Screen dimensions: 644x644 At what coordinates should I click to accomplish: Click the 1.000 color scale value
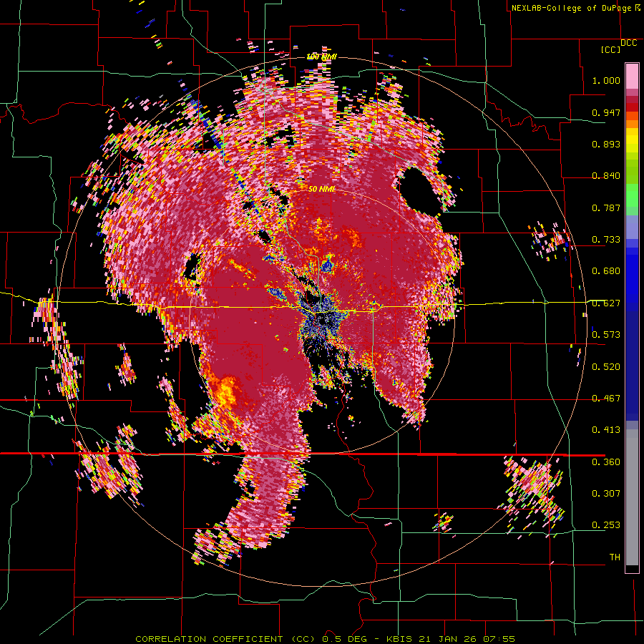pos(606,80)
